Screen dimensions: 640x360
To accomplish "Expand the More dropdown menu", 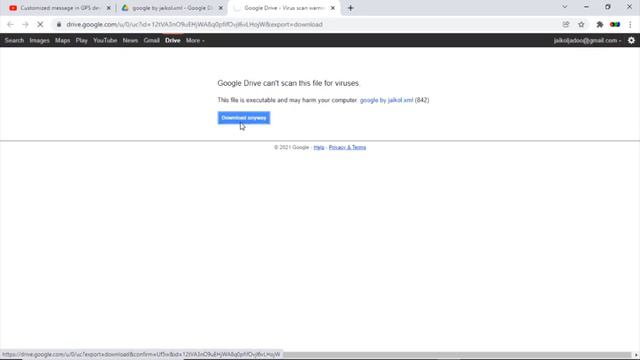I will click(x=195, y=40).
